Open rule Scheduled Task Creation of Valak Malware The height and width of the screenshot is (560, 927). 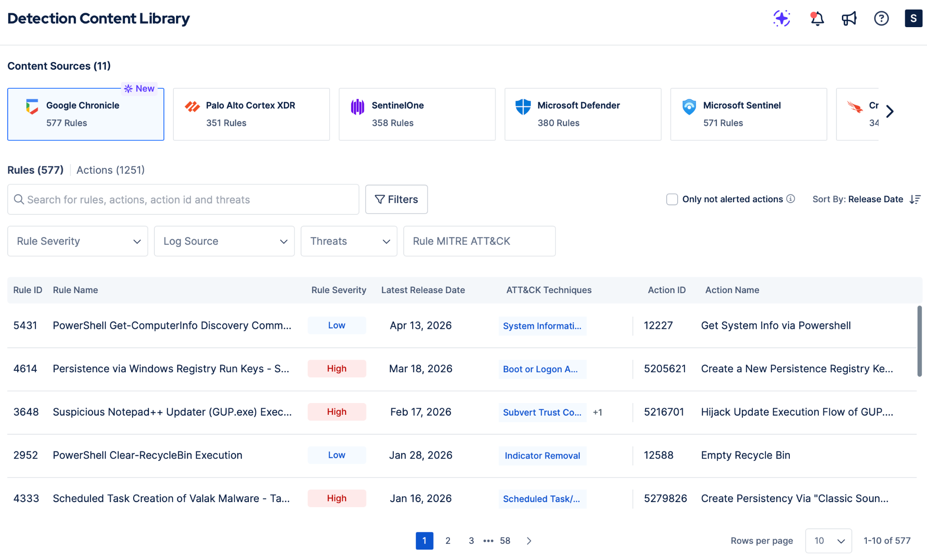pyautogui.click(x=172, y=498)
